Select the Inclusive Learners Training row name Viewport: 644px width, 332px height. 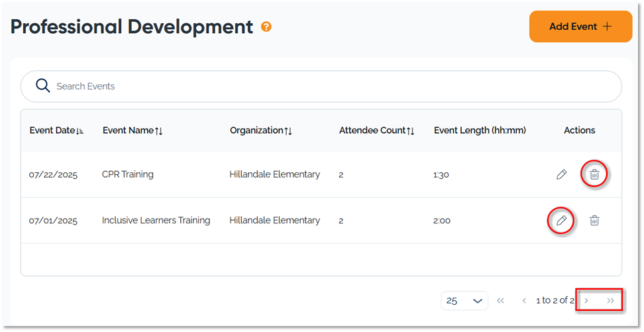click(156, 221)
